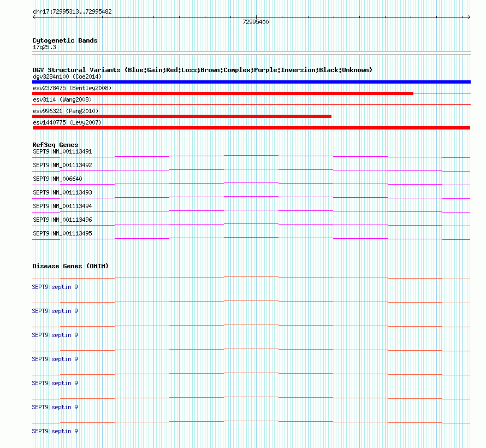The height and width of the screenshot is (448, 486).
Task: Select the esv3114 (Wang2008) variant label
Action: pos(62,99)
